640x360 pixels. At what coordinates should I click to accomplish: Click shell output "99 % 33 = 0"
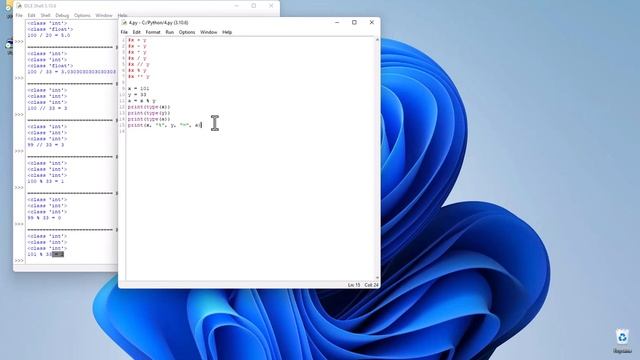(44, 218)
